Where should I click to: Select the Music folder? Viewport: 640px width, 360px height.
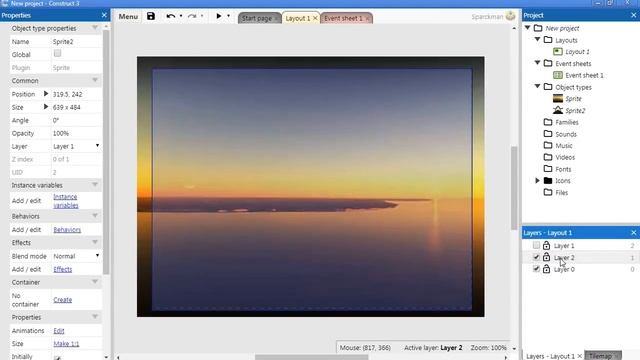[564, 146]
